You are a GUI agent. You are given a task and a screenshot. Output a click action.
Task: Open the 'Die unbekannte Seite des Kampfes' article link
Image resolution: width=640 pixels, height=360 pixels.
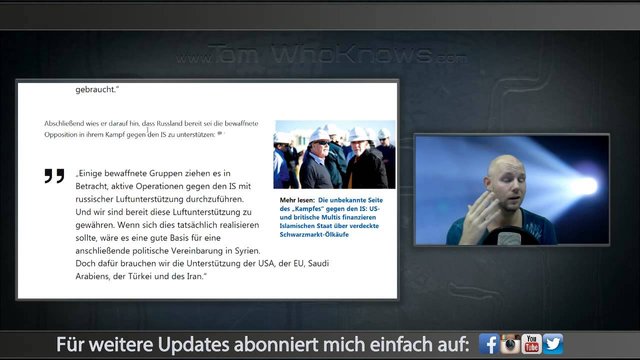tap(331, 217)
